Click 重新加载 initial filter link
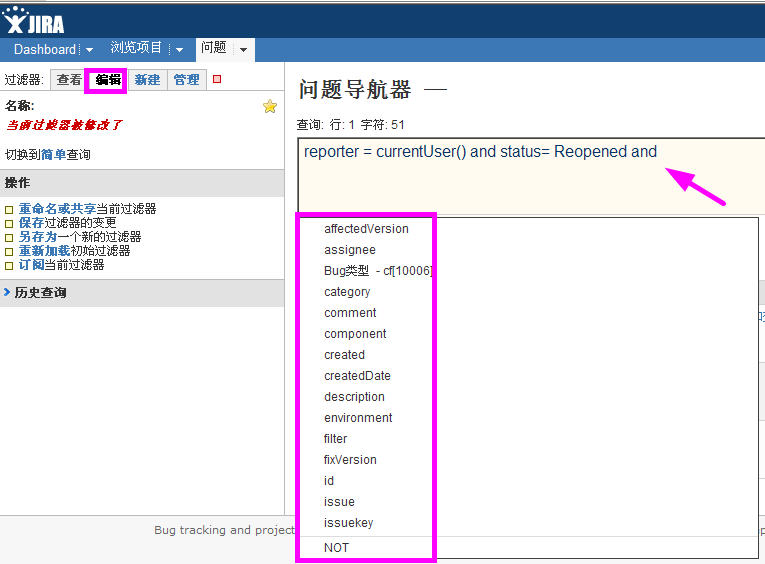This screenshot has height=564, width=765. (44, 251)
